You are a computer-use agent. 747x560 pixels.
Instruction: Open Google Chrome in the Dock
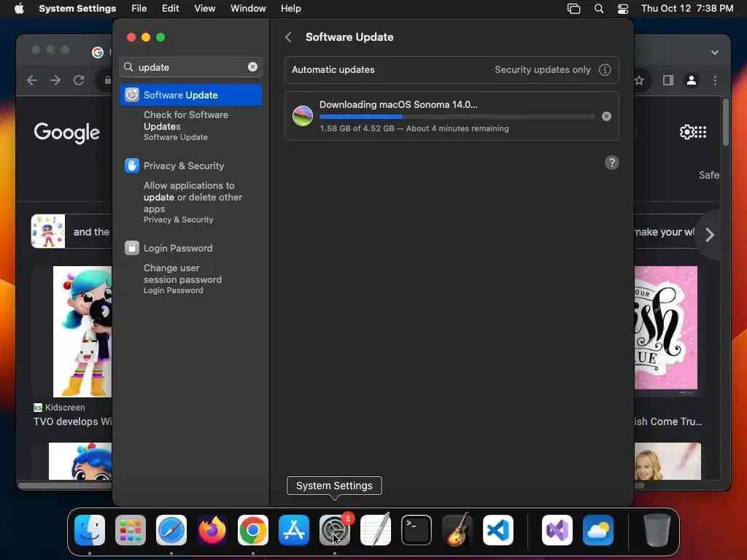tap(253, 530)
